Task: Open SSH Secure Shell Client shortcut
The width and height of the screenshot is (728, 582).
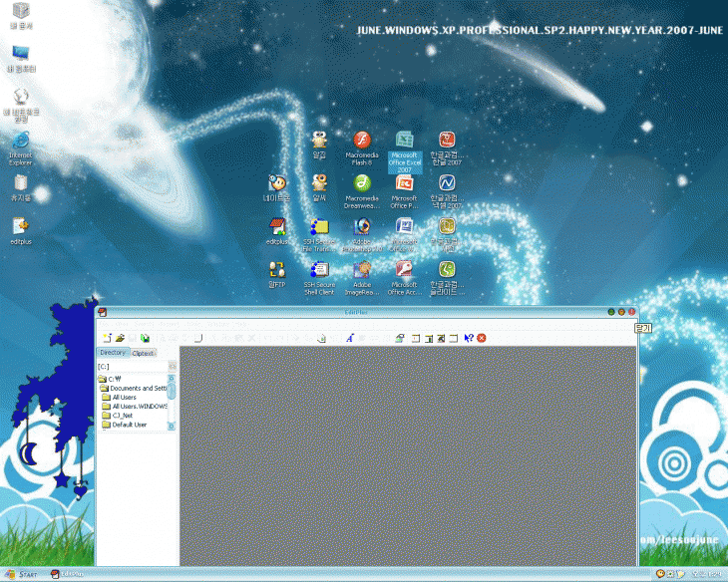Action: pyautogui.click(x=319, y=269)
